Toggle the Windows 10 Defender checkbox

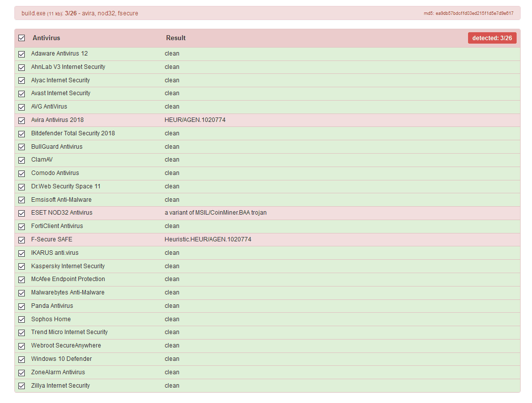(x=22, y=359)
